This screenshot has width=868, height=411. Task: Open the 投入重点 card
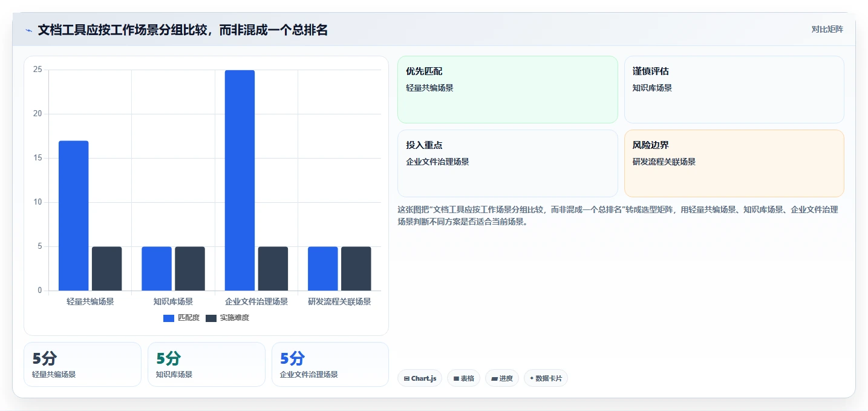click(x=507, y=163)
